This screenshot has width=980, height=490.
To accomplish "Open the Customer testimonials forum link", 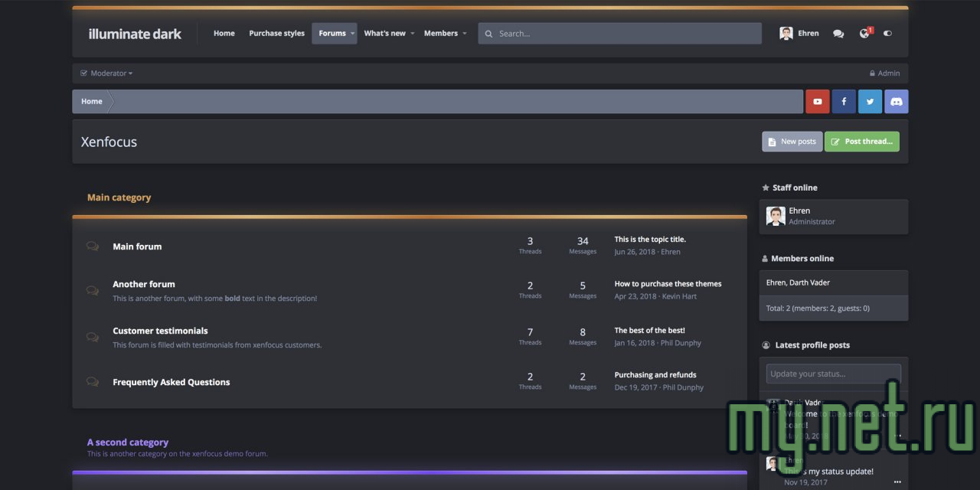I will pyautogui.click(x=160, y=331).
